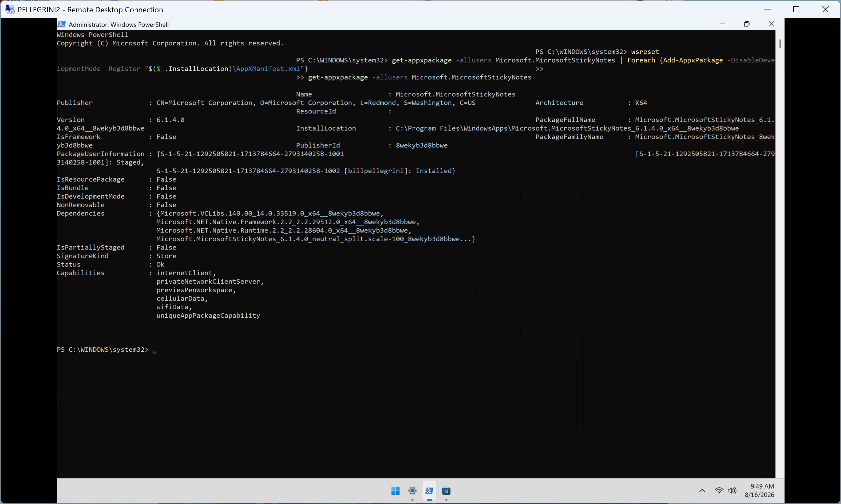The width and height of the screenshot is (841, 504).
Task: Click the PowerShell prompt cursor line
Action: coord(107,349)
